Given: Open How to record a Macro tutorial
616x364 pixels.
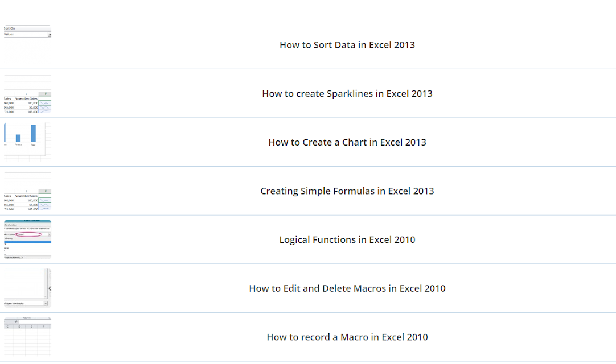Looking at the screenshot, I should coord(347,337).
